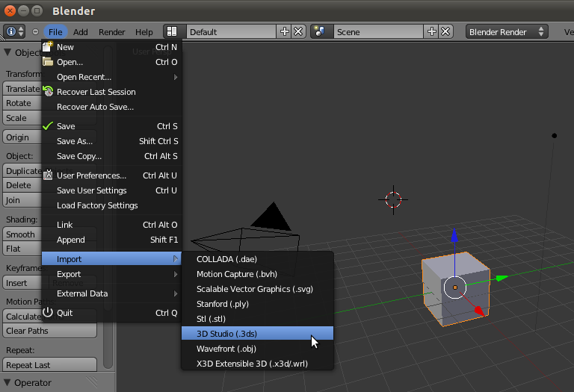Import a COLLADA (.dae) file
The height and width of the screenshot is (392, 574).
258,259
